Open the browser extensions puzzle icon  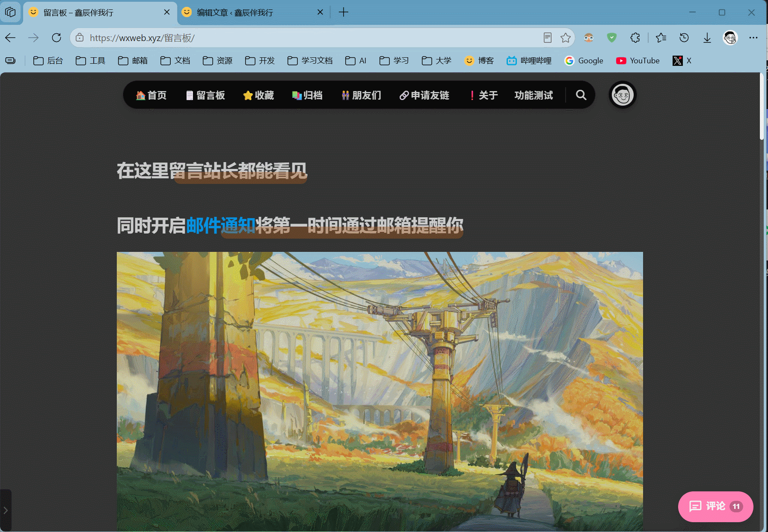pyautogui.click(x=635, y=38)
